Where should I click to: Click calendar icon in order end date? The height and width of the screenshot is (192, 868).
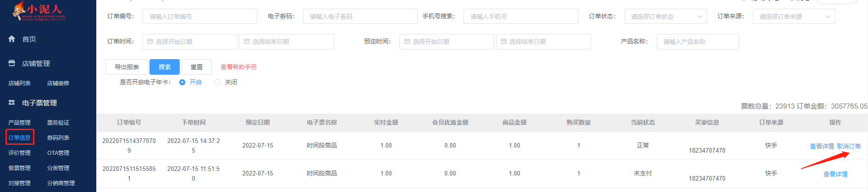(247, 42)
